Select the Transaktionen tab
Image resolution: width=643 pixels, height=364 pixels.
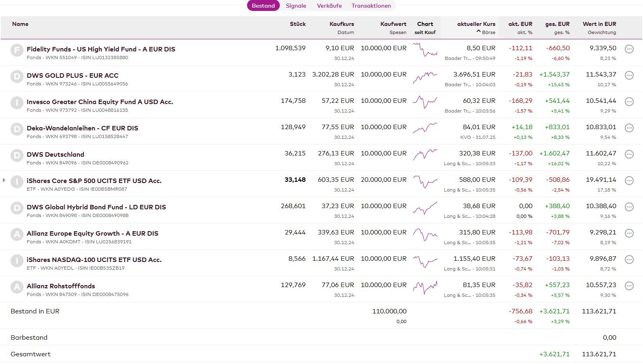(x=371, y=6)
